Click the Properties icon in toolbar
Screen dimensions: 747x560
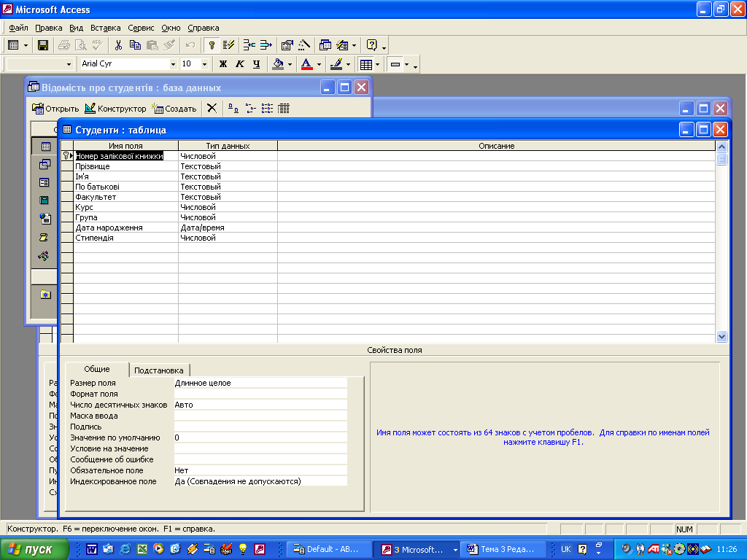[287, 45]
